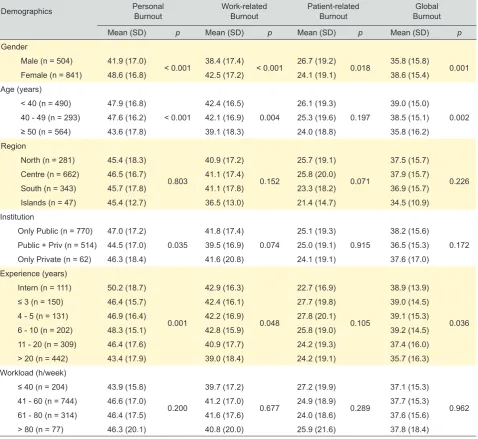
Task: Select the Institution global p-value '0.172'
Action: pyautogui.click(x=459, y=245)
